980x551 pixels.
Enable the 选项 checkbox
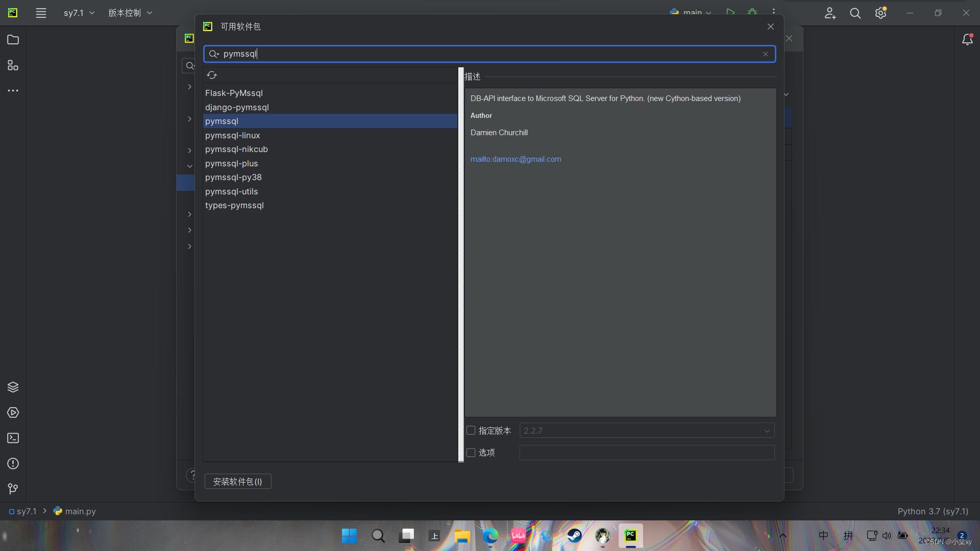coord(471,453)
